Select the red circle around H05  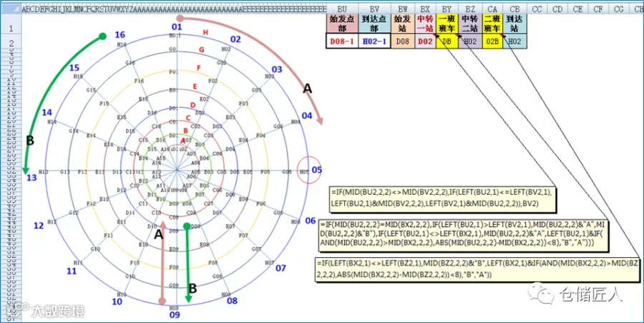pyautogui.click(x=308, y=170)
